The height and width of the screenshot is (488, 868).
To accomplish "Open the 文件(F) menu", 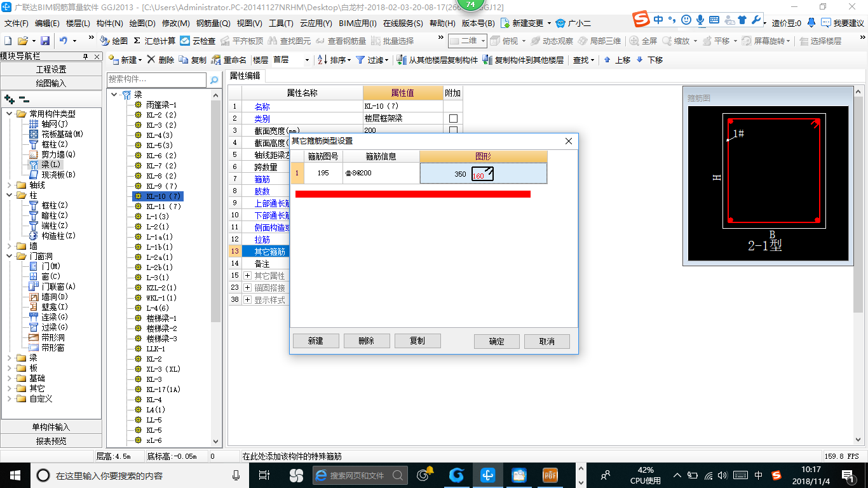I will [17, 23].
